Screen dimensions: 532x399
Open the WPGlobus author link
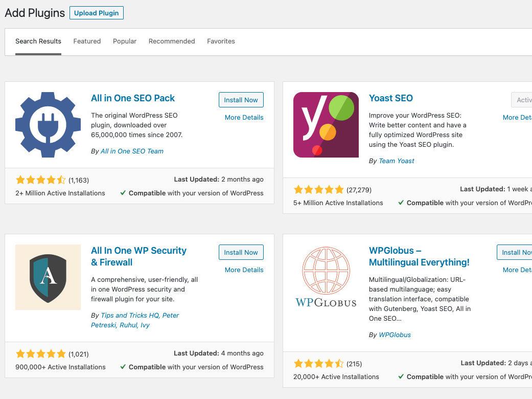[x=395, y=335]
